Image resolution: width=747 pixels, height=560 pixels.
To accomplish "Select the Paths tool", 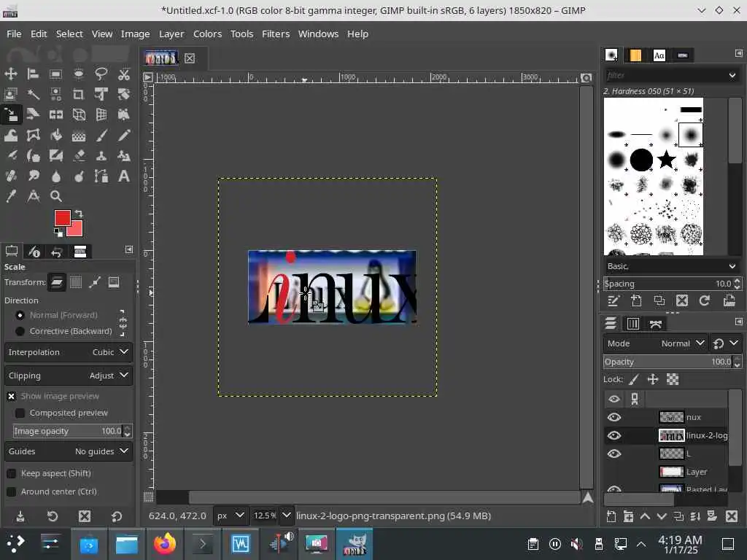I will tap(101, 176).
